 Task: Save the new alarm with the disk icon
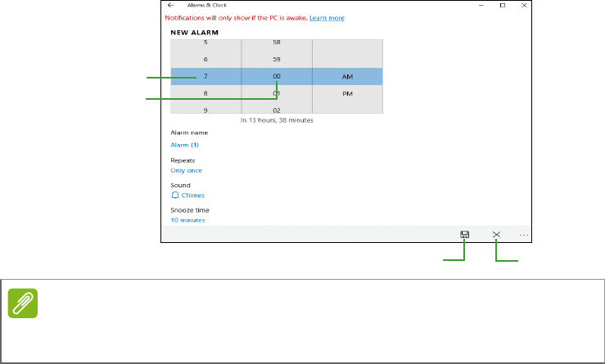pyautogui.click(x=464, y=235)
